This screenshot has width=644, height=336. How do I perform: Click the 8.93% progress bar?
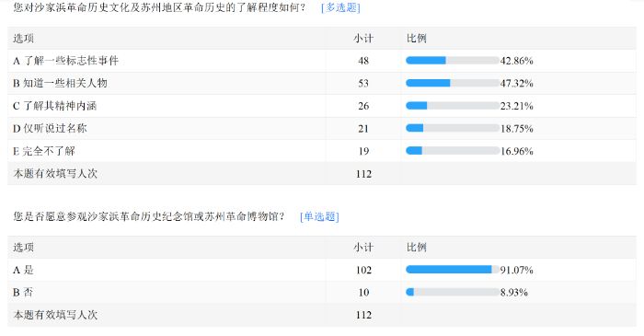point(453,293)
